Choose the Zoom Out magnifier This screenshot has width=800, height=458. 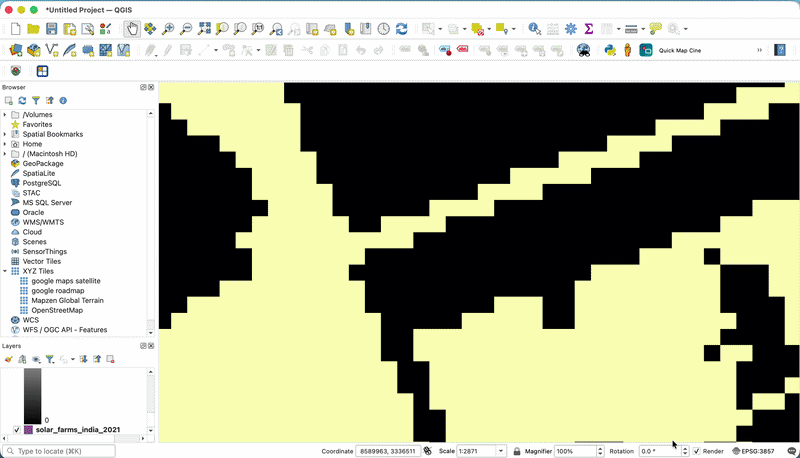coord(186,29)
